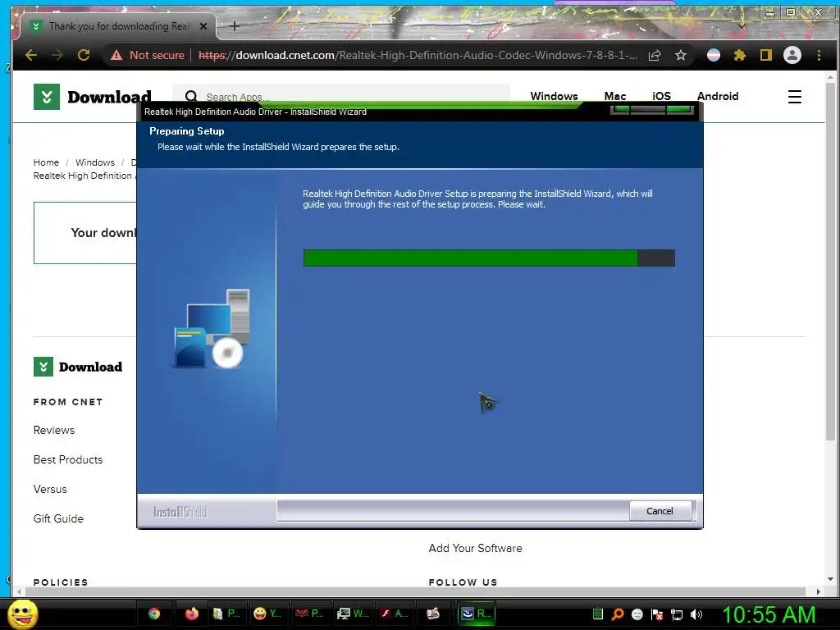Click the green Download logo in header
Image resolution: width=840 pixels, height=630 pixels.
93,97
